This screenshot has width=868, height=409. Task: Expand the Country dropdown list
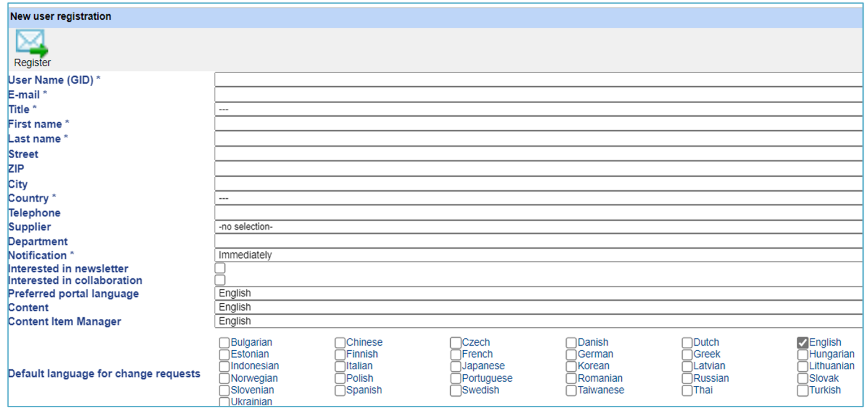tap(538, 198)
